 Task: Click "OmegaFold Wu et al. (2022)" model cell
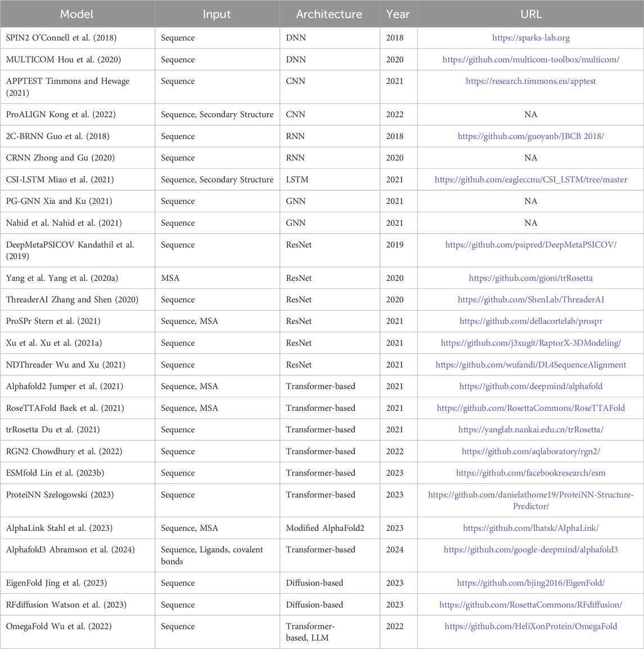(x=78, y=632)
